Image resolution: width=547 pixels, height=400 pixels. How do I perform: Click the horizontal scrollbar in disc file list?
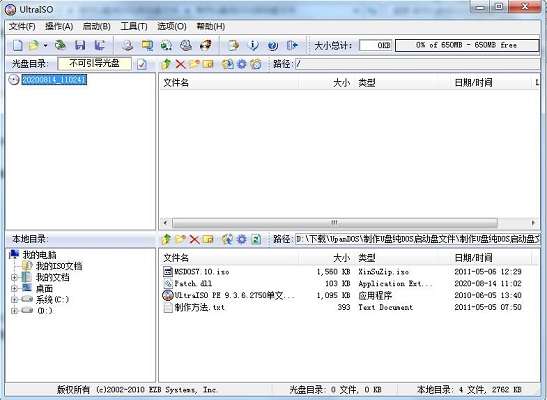tap(349, 222)
